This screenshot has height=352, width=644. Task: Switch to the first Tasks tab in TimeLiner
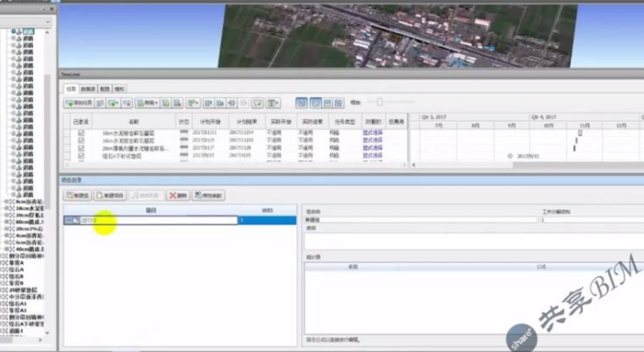pos(71,89)
